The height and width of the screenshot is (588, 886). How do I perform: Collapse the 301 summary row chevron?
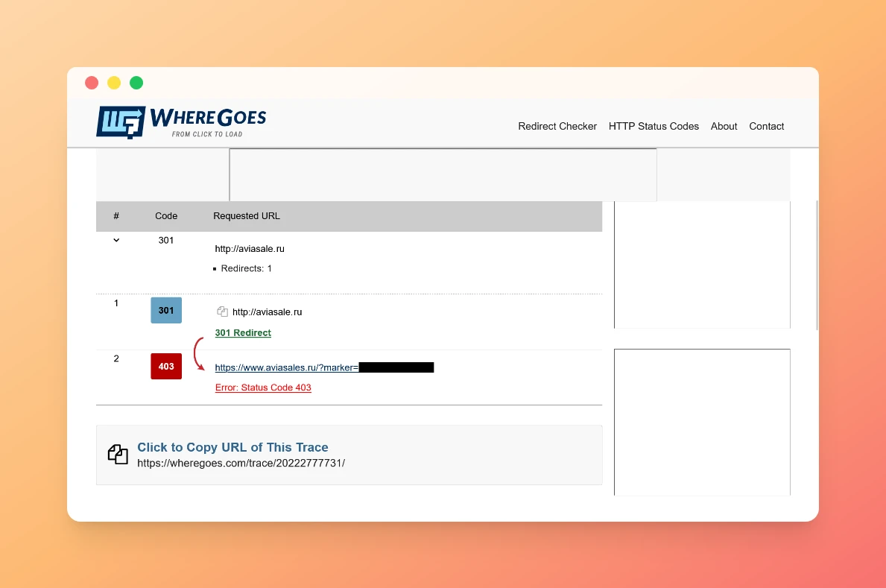(x=116, y=240)
